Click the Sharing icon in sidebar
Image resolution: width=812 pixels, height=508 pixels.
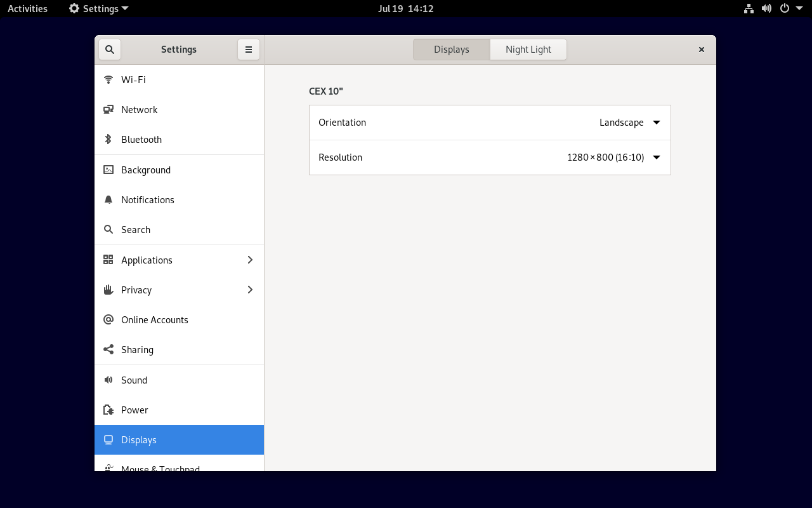pos(108,349)
